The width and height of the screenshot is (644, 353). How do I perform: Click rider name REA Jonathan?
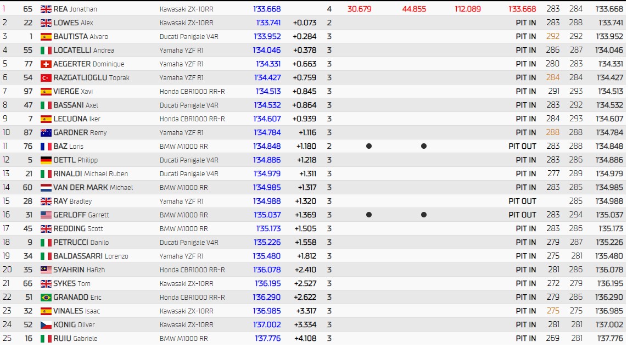pyautogui.click(x=75, y=9)
